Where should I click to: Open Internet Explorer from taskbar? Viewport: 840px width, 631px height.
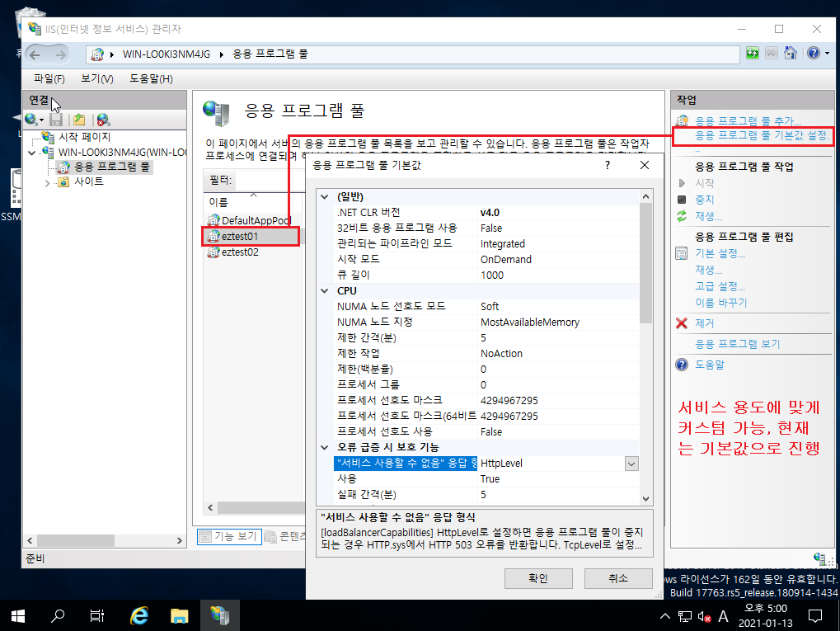tap(139, 615)
